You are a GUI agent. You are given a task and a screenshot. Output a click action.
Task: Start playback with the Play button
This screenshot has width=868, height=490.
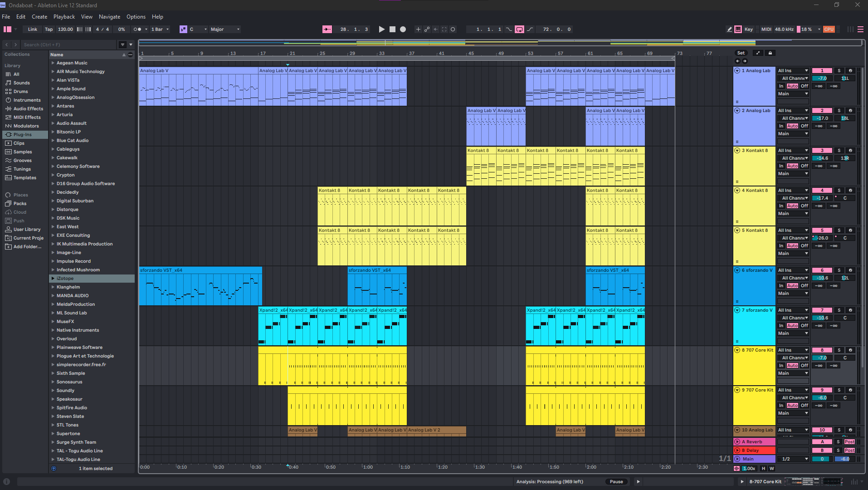pos(381,29)
